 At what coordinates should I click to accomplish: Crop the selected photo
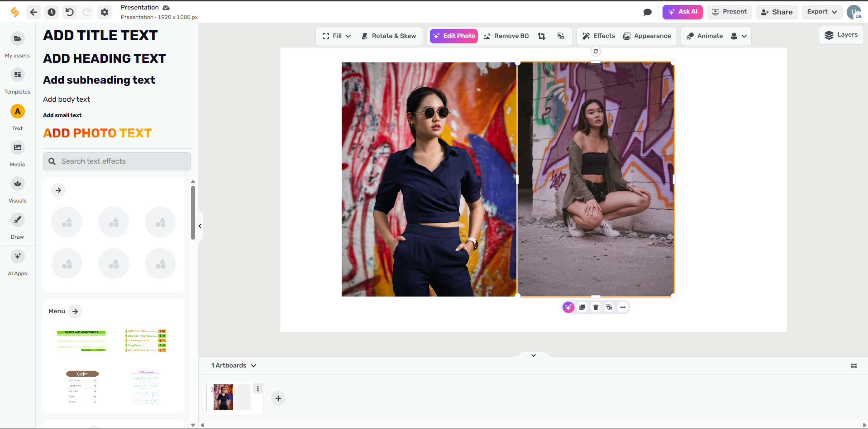coord(541,36)
